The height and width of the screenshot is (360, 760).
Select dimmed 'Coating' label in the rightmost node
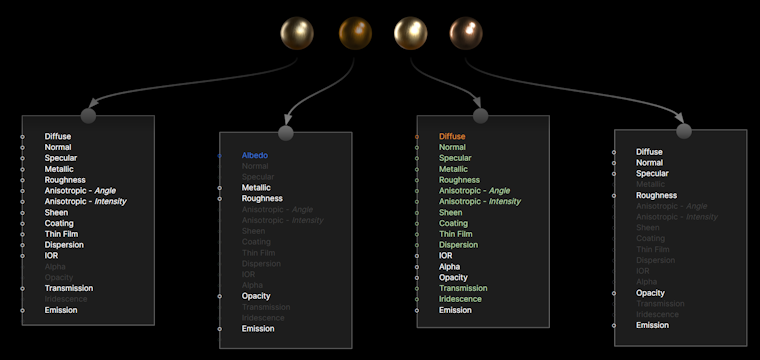click(651, 238)
